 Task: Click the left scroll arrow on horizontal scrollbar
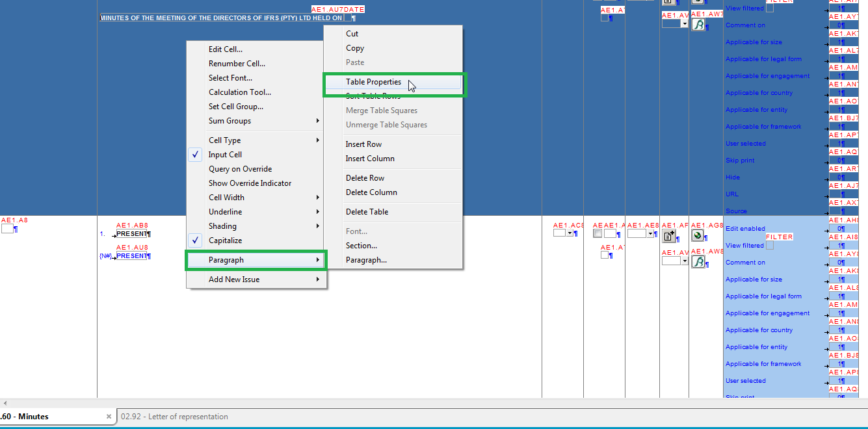5,404
